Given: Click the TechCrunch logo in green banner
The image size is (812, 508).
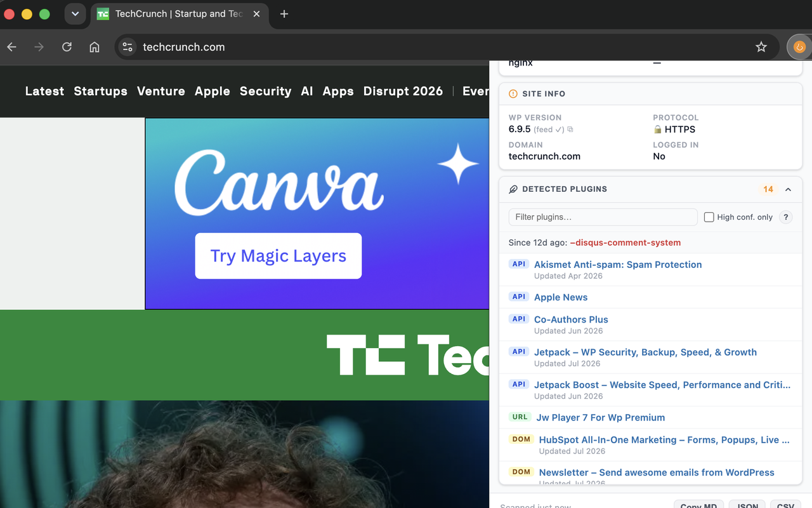Looking at the screenshot, I should pyautogui.click(x=408, y=355).
